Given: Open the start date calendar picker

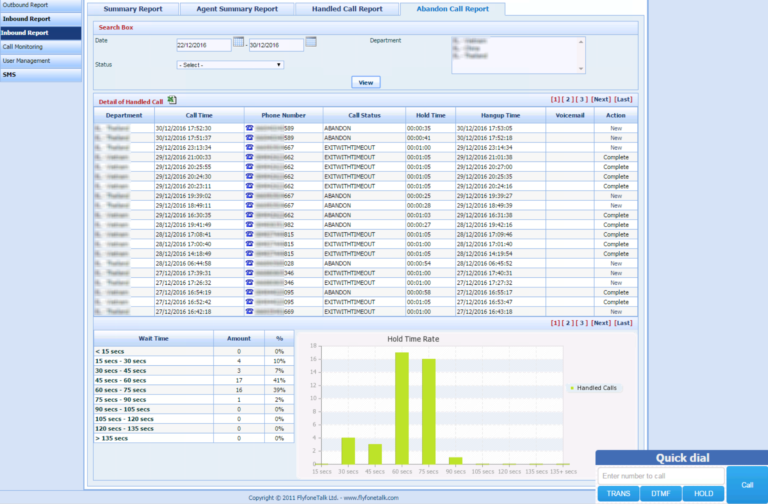Looking at the screenshot, I should click(x=238, y=42).
